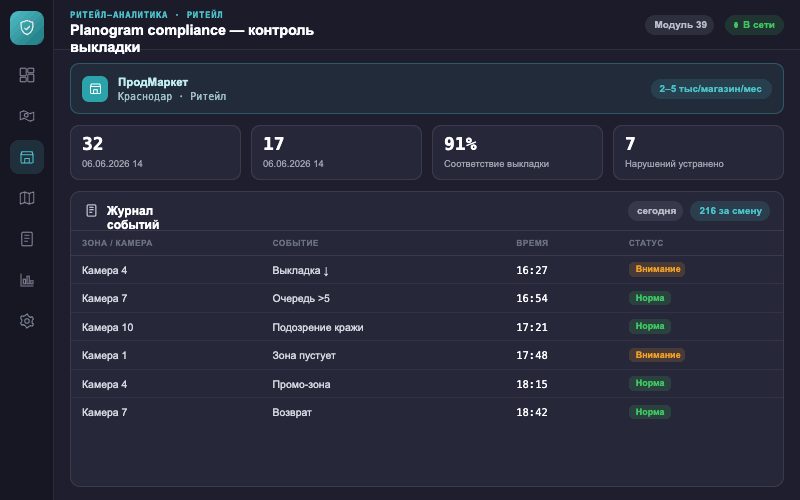Click the 2–5 тыс/магазин/мес price tag
The image size is (800, 500).
[710, 89]
